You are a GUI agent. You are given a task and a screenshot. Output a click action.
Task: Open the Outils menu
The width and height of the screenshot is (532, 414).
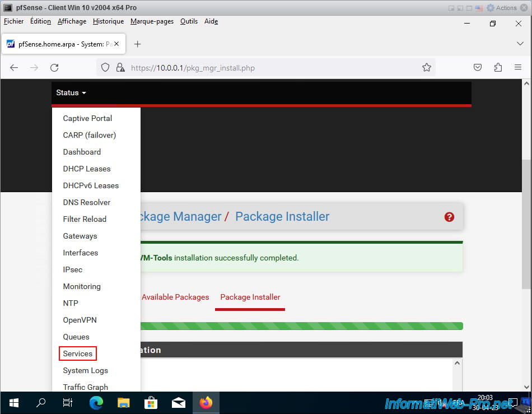pyautogui.click(x=189, y=21)
